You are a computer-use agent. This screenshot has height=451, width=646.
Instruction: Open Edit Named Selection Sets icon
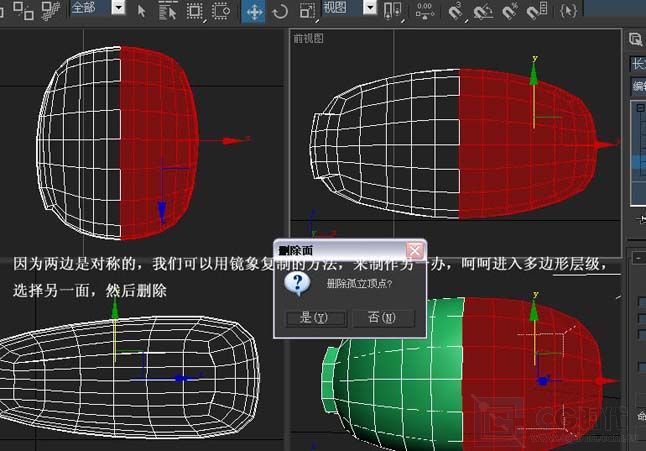(x=569, y=11)
